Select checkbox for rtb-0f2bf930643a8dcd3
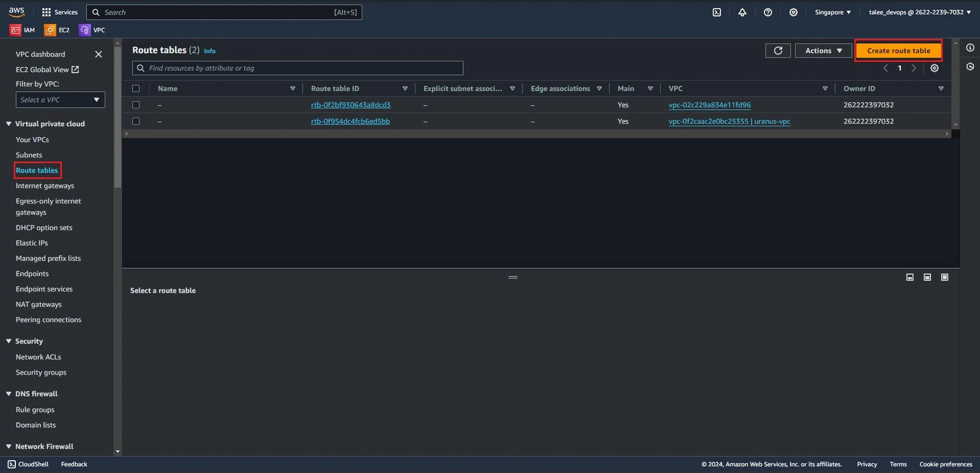The width and height of the screenshot is (980, 473). tap(136, 105)
